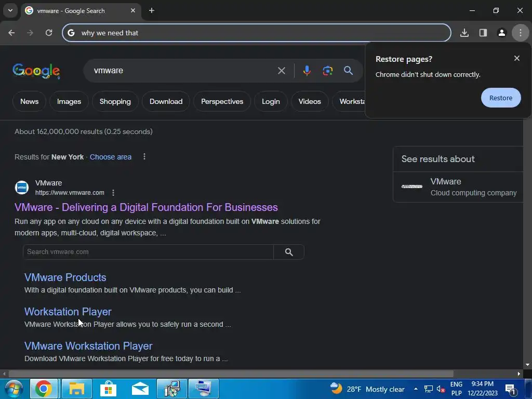Screen dimensions: 532x399
Task: Open the Windows Start button
Action: 14,389
